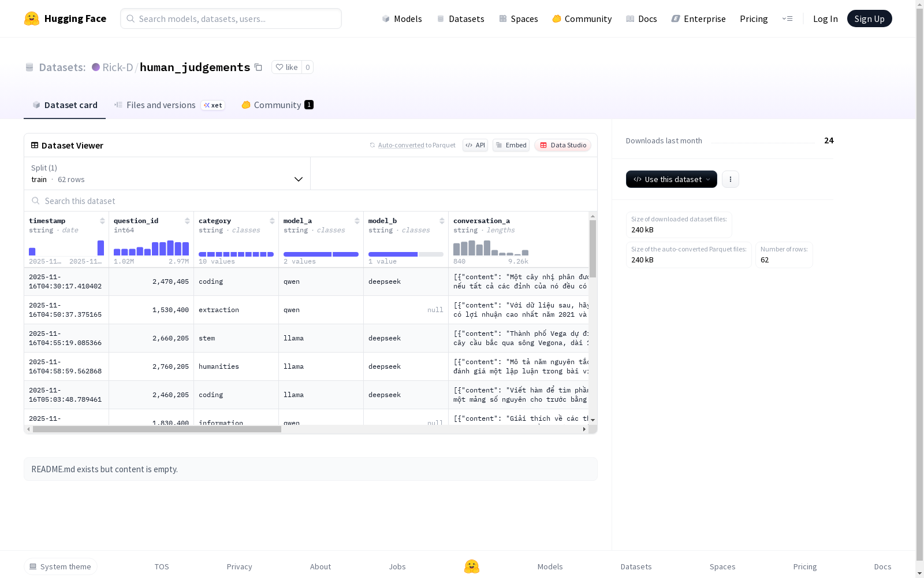Click the xet badge beside Files and versions

[213, 105]
